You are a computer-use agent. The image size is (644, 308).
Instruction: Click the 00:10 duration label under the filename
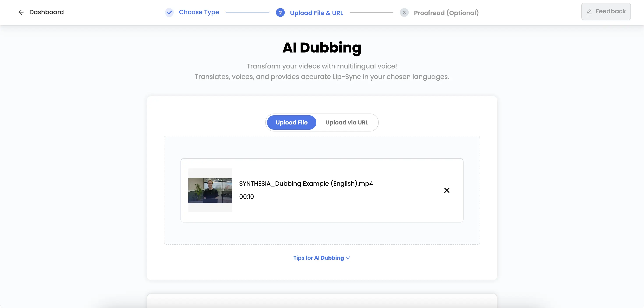[246, 197]
